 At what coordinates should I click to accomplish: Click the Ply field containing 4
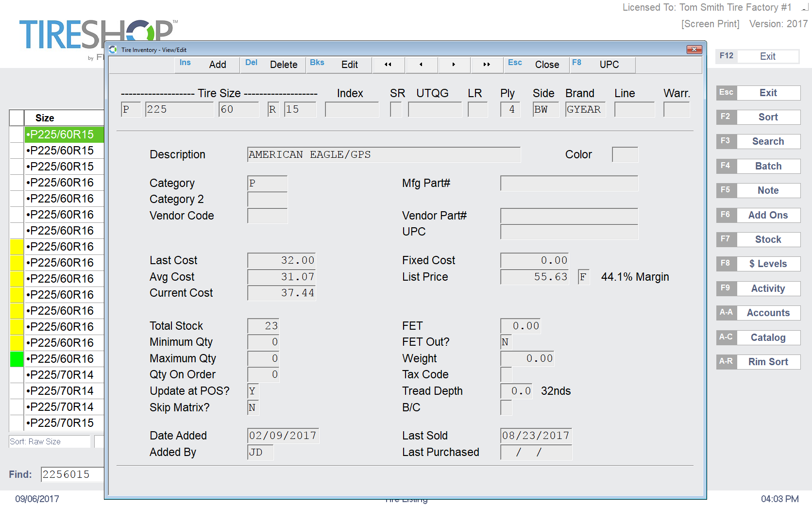tap(510, 109)
